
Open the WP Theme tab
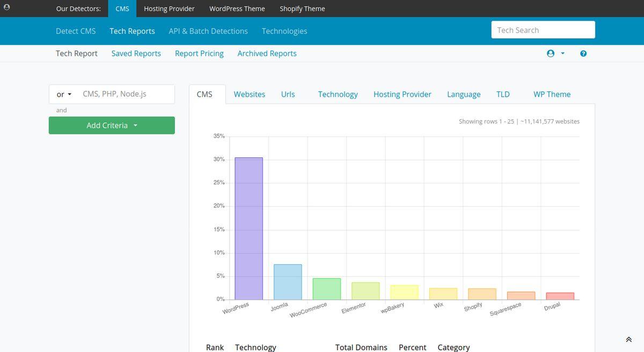point(552,94)
